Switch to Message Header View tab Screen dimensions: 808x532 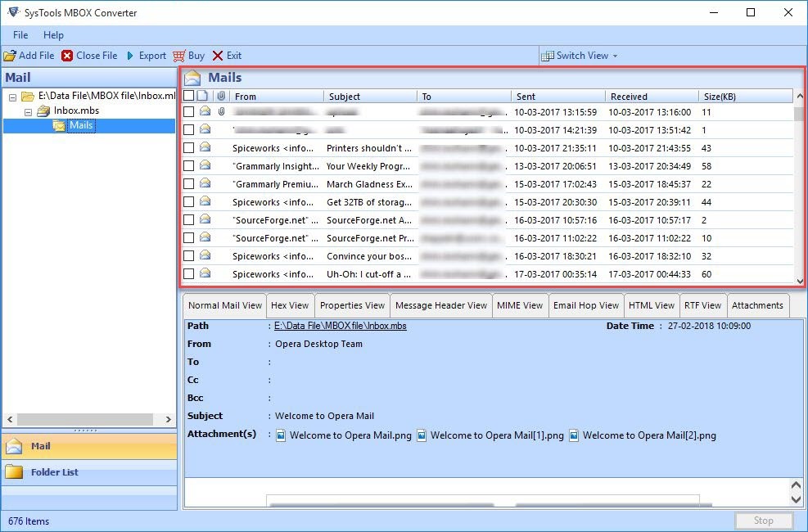(x=441, y=305)
